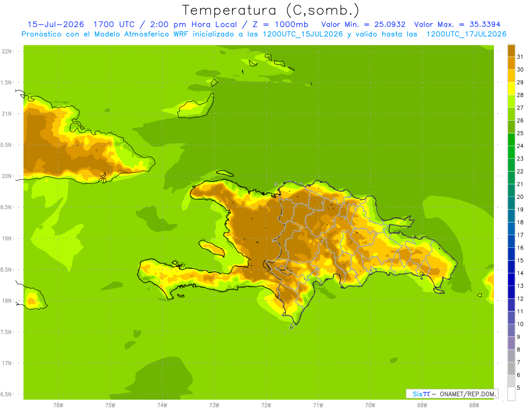This screenshot has height=411, width=532.
Task: Pick the purple swatch between 8 and 9
Action: pos(511,343)
